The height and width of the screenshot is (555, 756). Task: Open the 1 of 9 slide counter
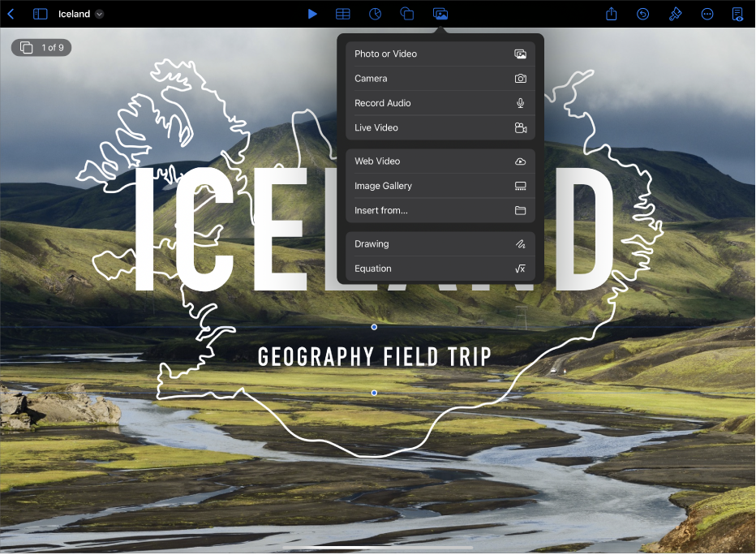click(41, 47)
